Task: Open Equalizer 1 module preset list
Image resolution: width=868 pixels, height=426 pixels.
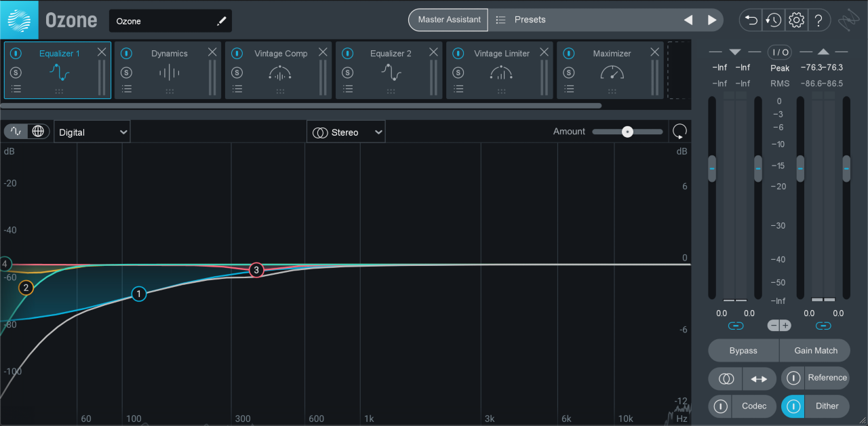Action: coord(16,89)
